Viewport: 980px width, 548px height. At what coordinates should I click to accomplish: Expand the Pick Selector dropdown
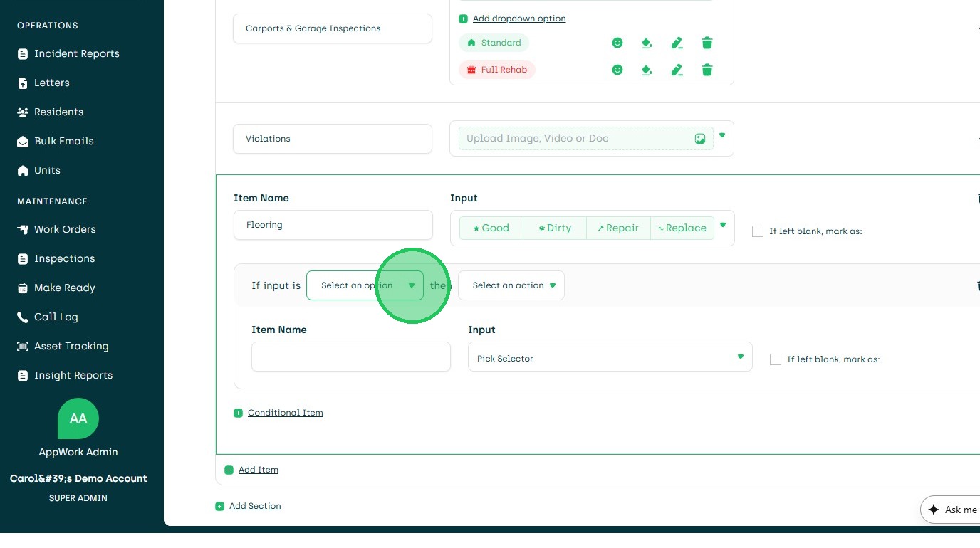tap(610, 357)
